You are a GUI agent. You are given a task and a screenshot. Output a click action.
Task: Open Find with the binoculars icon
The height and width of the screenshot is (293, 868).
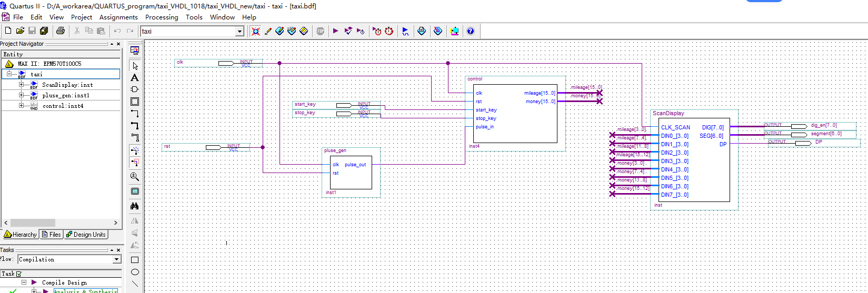pos(135,206)
